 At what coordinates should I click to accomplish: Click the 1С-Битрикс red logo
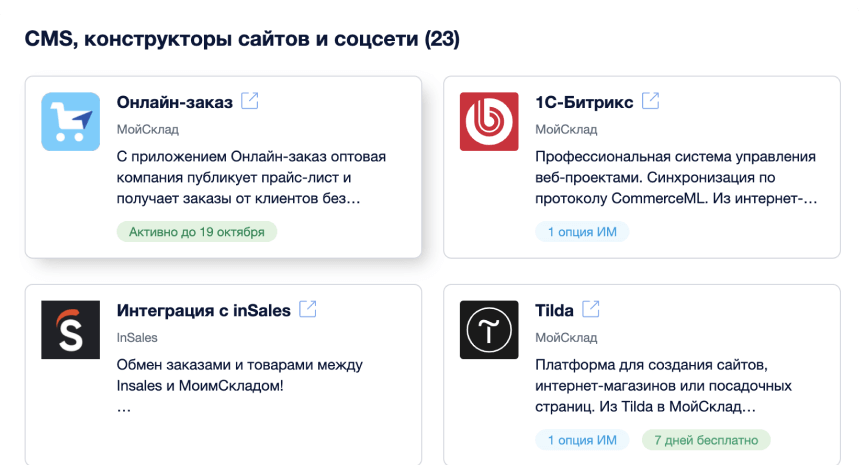[488, 122]
